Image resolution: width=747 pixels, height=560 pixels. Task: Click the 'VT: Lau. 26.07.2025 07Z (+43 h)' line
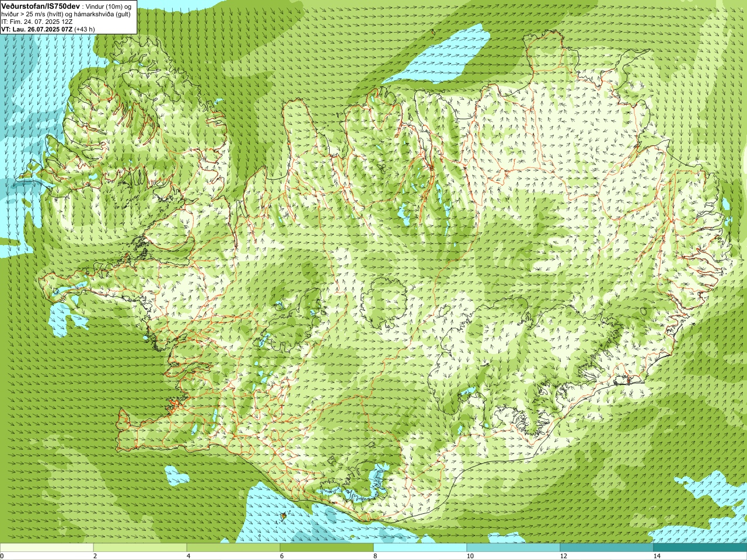tap(48, 29)
